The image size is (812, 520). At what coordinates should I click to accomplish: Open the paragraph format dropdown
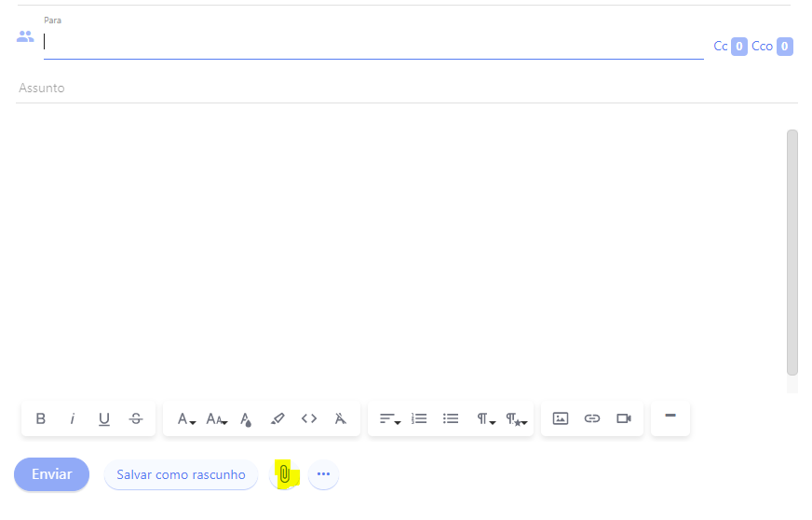(485, 419)
